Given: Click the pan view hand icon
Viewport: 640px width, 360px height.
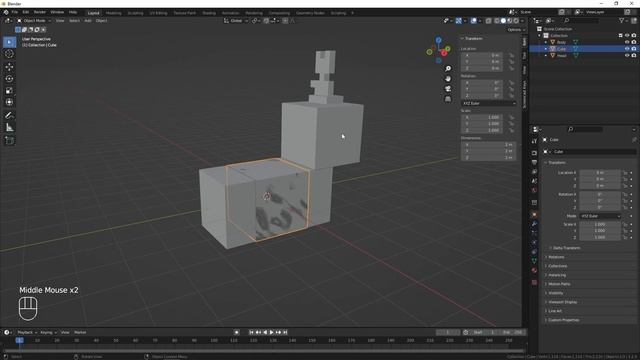Looking at the screenshot, I should tap(448, 79).
